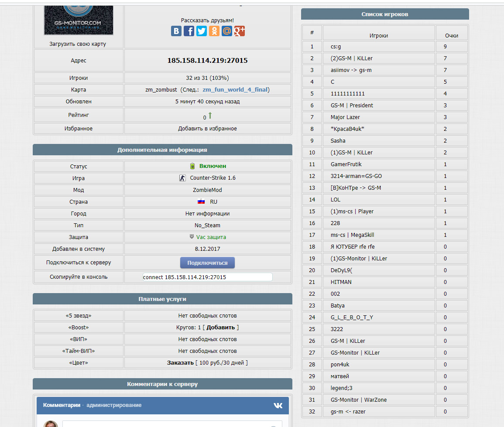Share the page on Facebook
Image resolution: width=504 pixels, height=427 pixels.
pyautogui.click(x=189, y=31)
